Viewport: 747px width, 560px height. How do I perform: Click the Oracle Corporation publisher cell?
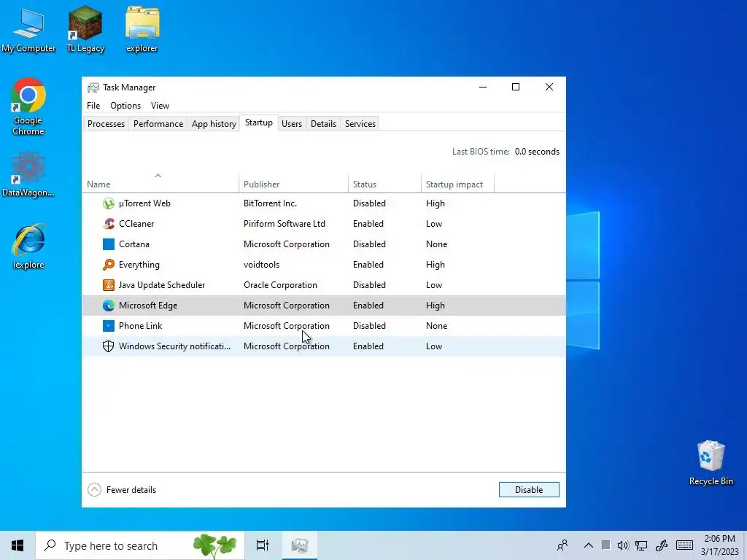pos(280,285)
